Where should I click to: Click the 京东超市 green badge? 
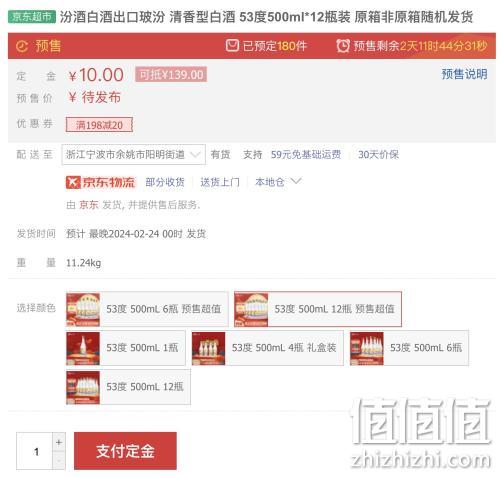pos(32,17)
